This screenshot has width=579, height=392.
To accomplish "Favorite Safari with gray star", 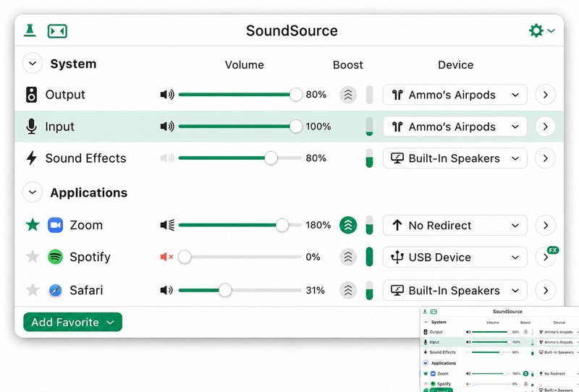I will pyautogui.click(x=33, y=290).
